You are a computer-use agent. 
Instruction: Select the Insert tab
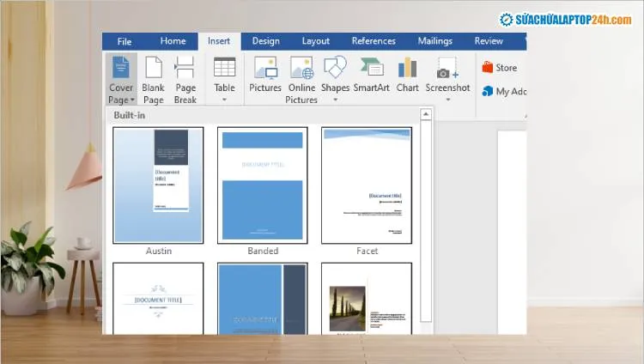(x=219, y=41)
